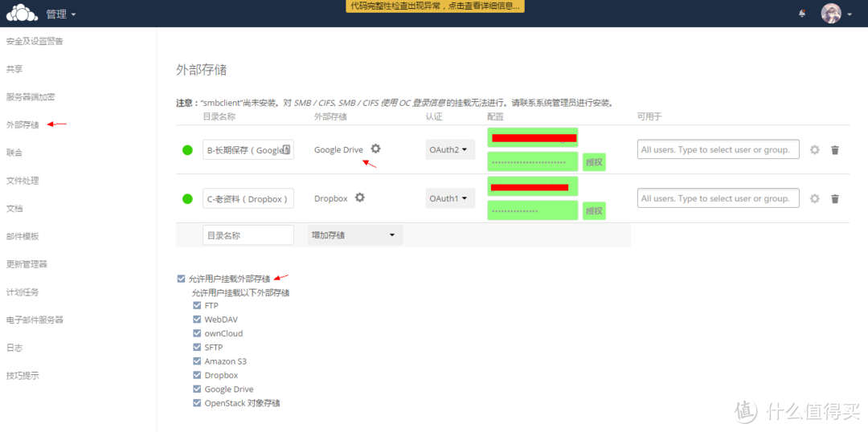Screen dimensions: 868x432
Task: Delete the Dropbox storage row
Action: (x=835, y=198)
